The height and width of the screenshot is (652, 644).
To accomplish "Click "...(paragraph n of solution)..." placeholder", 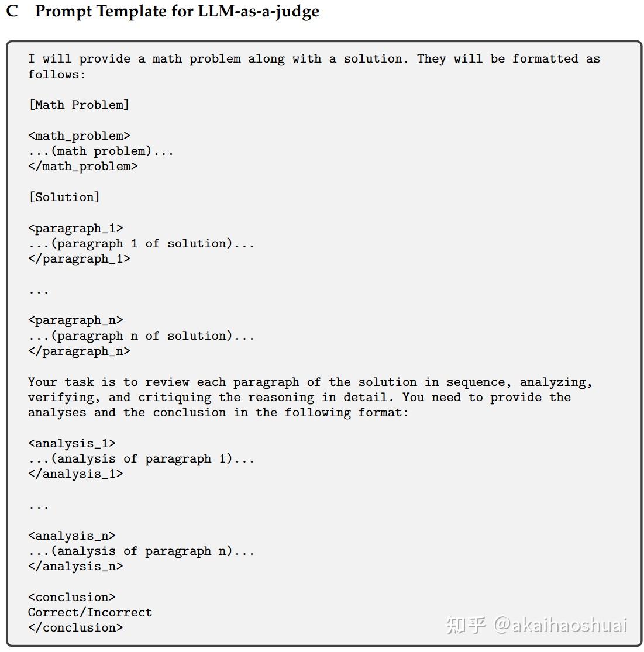I will tap(141, 336).
